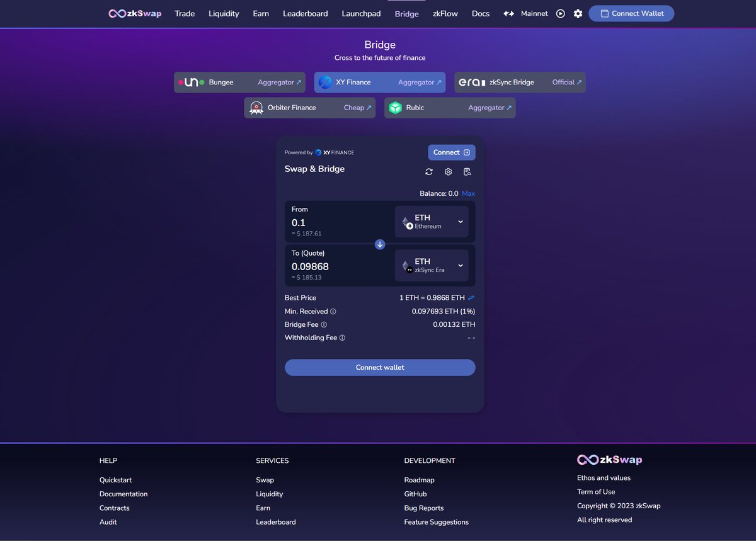
Task: Show Withholding Fee info tooltip icon
Action: click(x=342, y=338)
